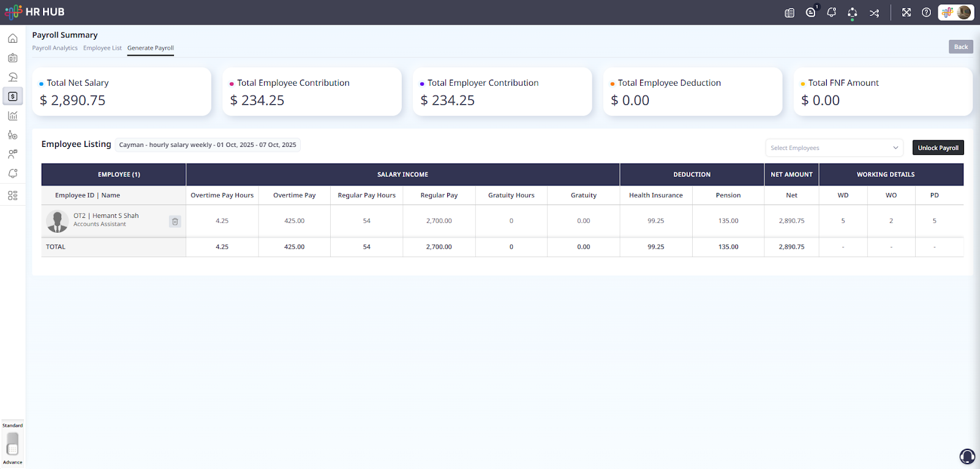Screen dimensions: 980x469
Task: Click the 'PD' column header
Action: click(935, 195)
